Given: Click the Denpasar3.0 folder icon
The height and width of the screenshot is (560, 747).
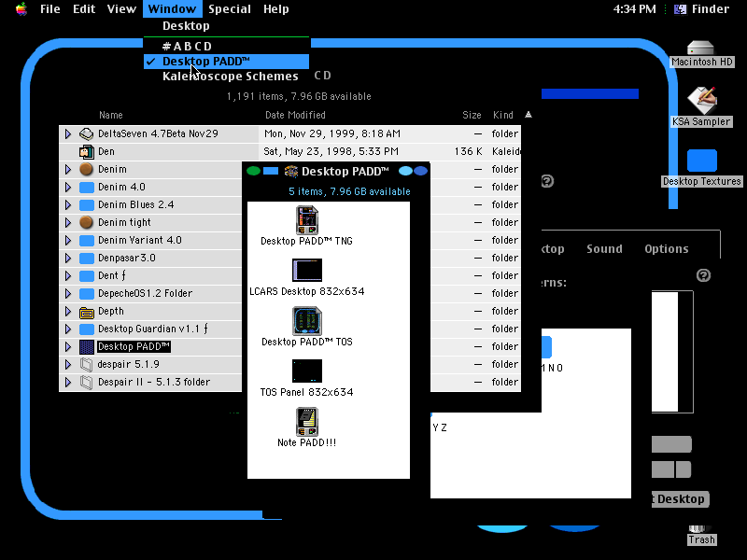Looking at the screenshot, I should pyautogui.click(x=86, y=259).
